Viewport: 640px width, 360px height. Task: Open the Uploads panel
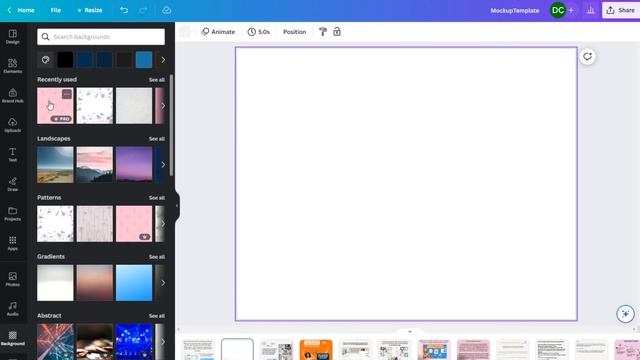point(13,125)
